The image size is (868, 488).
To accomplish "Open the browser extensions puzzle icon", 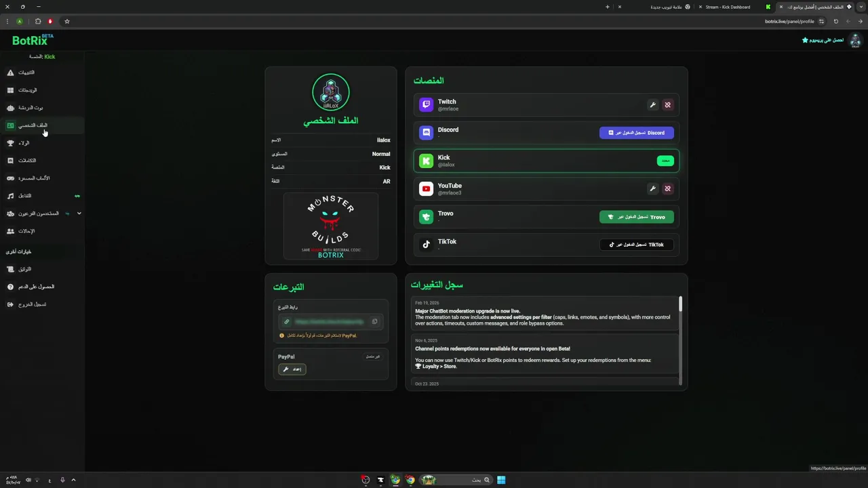I will coord(38,21).
